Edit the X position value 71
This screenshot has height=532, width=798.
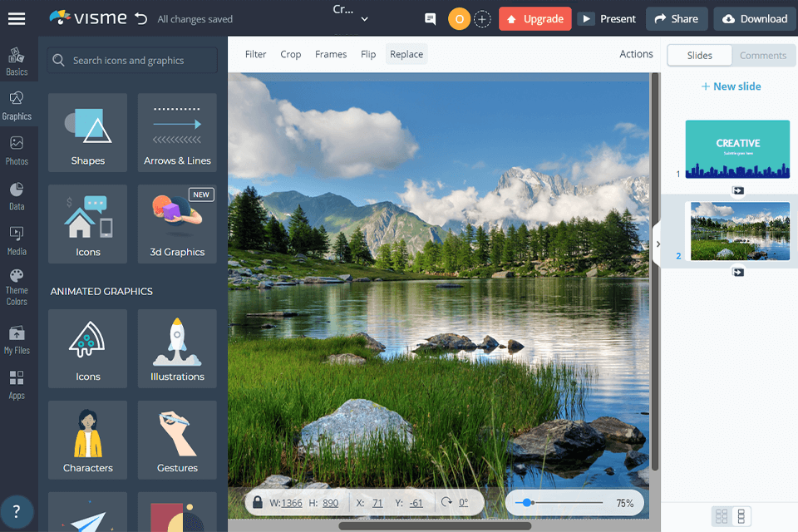click(x=377, y=503)
